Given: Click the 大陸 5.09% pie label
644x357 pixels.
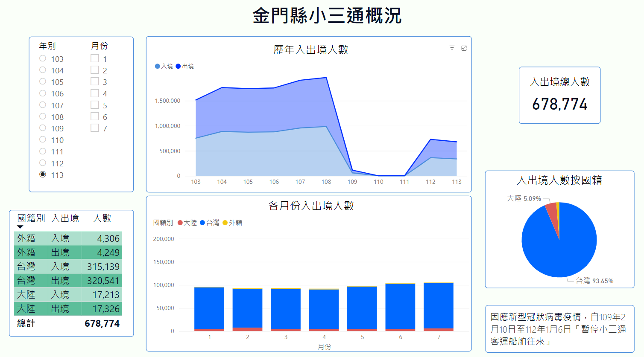Looking at the screenshot, I should click(x=524, y=198).
